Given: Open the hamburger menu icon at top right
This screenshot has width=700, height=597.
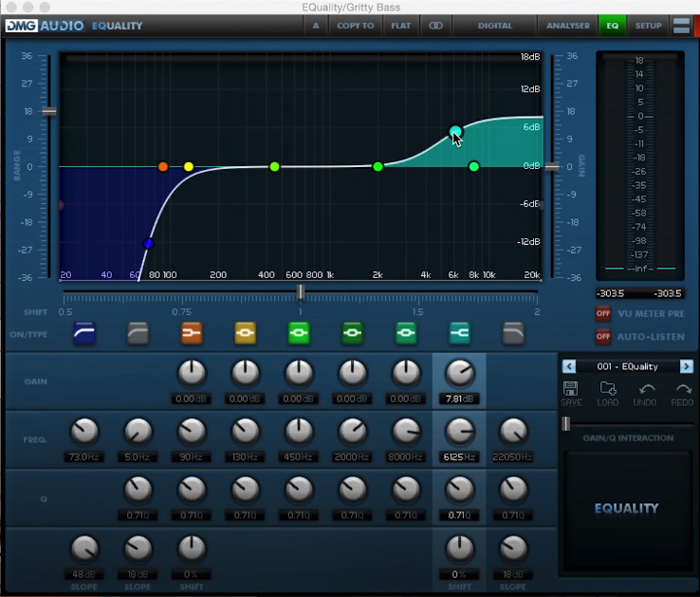Looking at the screenshot, I should coord(681,26).
